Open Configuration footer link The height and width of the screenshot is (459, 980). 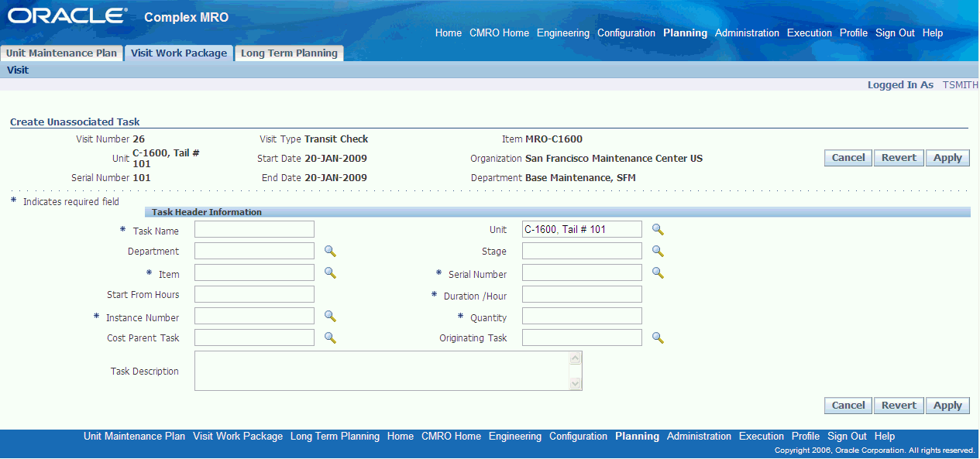[x=578, y=437]
